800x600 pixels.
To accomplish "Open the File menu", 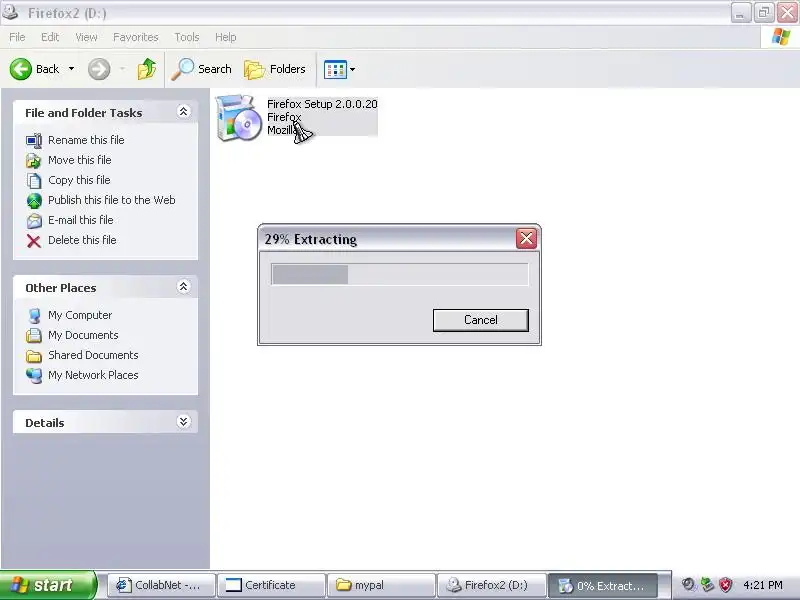I will 17,37.
